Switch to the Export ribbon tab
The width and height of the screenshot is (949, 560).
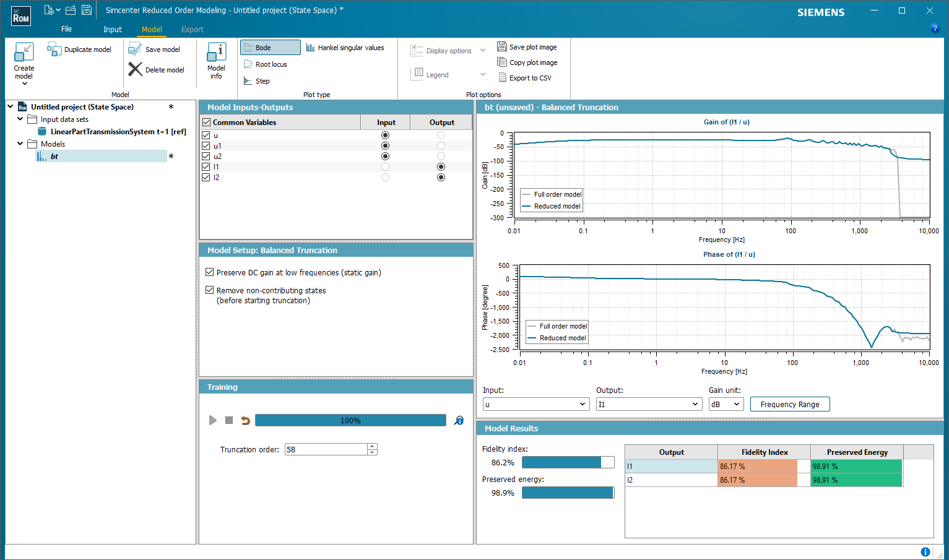[192, 29]
